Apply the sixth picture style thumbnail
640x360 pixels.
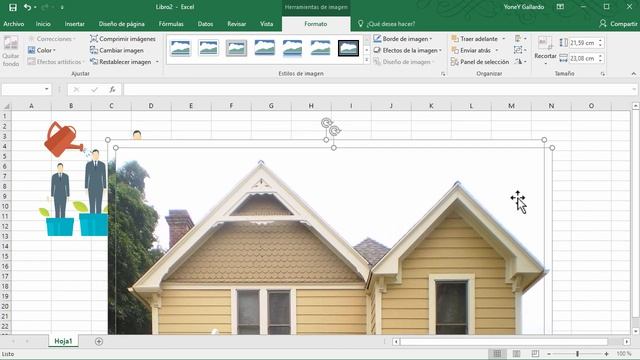pos(320,48)
